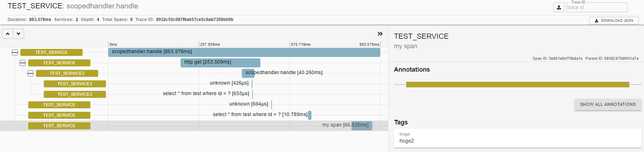Click the down-arrow next span button

(18, 34)
